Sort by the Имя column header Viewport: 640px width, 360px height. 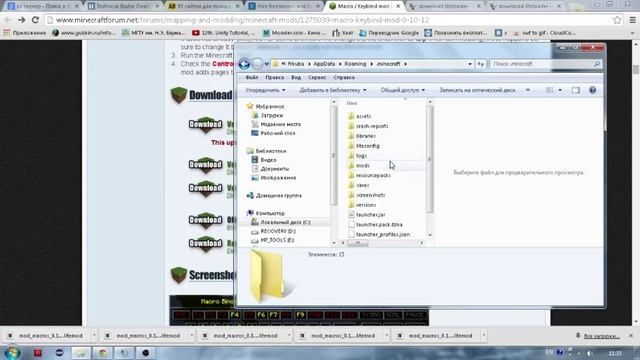pyautogui.click(x=352, y=103)
